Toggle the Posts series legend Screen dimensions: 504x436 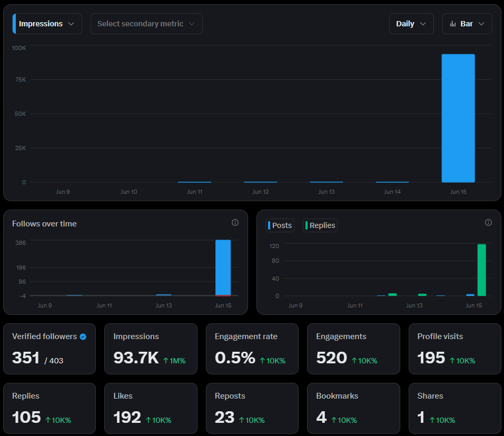280,225
